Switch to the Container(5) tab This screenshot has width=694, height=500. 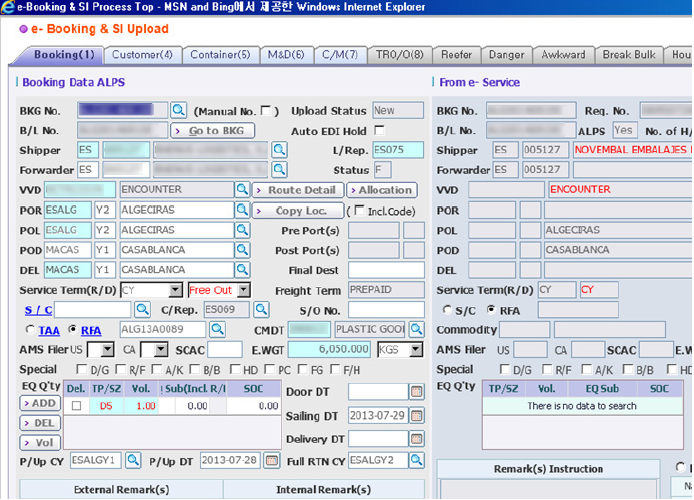[x=220, y=55]
